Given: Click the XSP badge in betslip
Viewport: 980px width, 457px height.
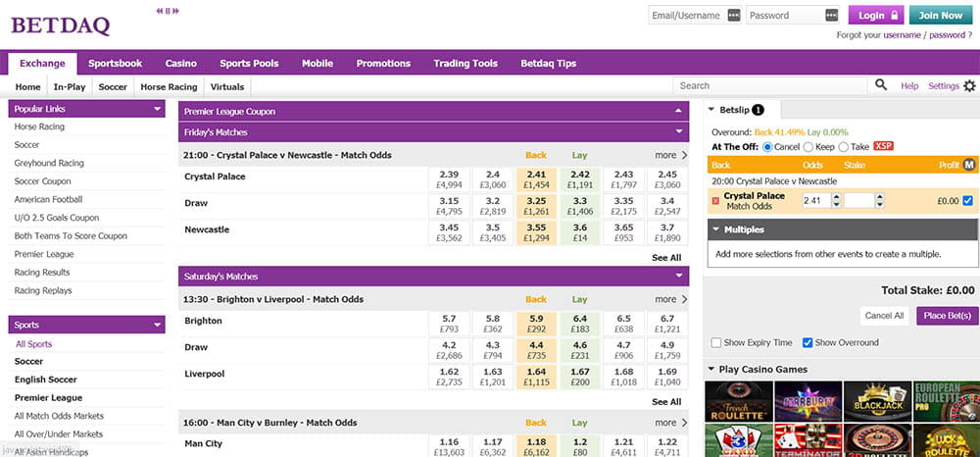Looking at the screenshot, I should point(883,146).
